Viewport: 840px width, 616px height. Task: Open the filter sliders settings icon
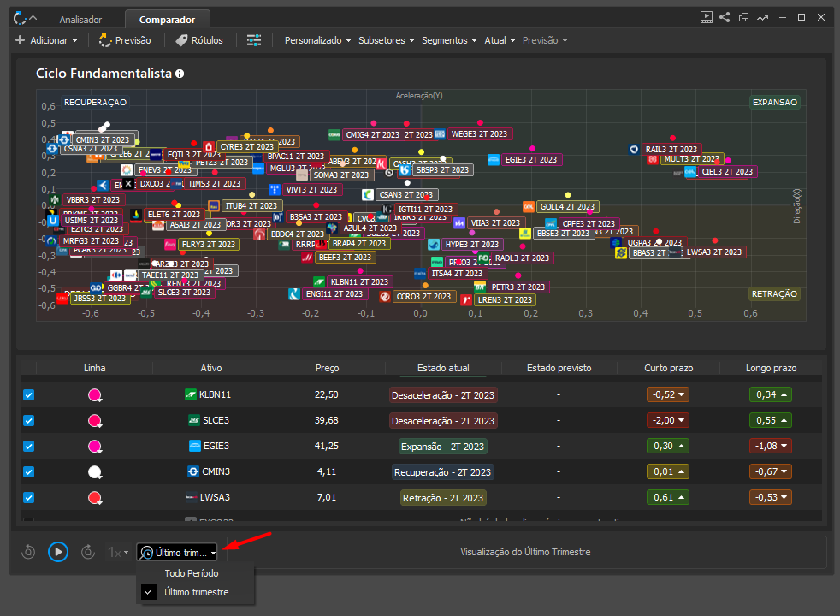[254, 40]
